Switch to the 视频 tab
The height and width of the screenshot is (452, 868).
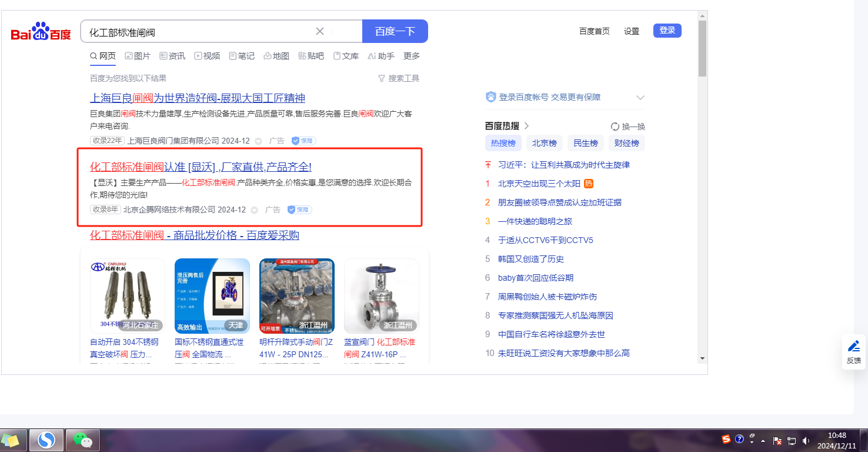pos(207,56)
